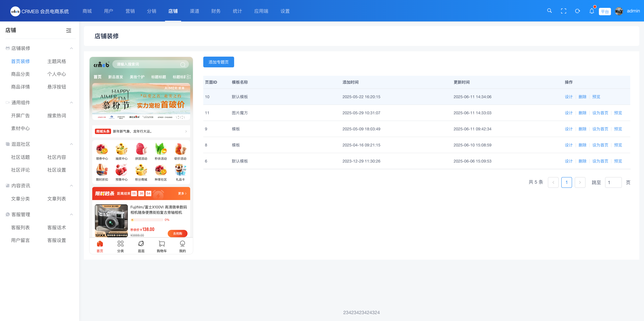This screenshot has width=644, height=321.
Task: Click 设计 for page ID 10
Action: pyautogui.click(x=569, y=97)
